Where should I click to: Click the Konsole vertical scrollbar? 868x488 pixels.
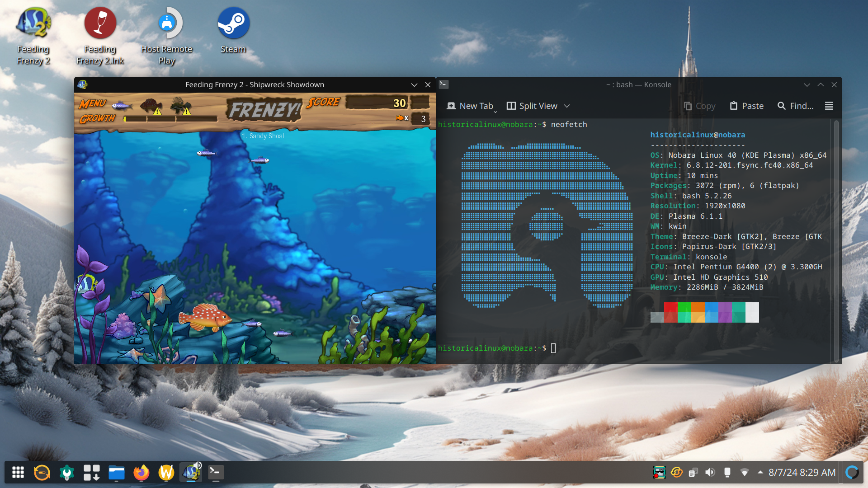click(836, 241)
